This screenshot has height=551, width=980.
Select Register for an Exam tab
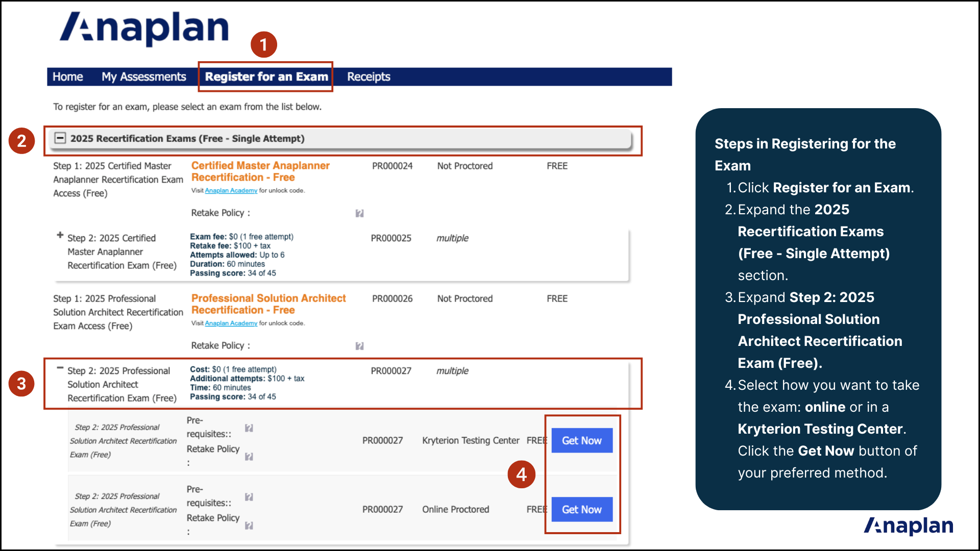[x=266, y=77]
